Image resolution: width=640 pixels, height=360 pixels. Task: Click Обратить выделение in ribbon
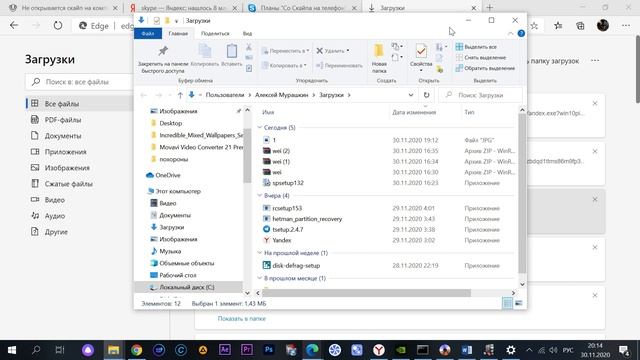click(485, 68)
